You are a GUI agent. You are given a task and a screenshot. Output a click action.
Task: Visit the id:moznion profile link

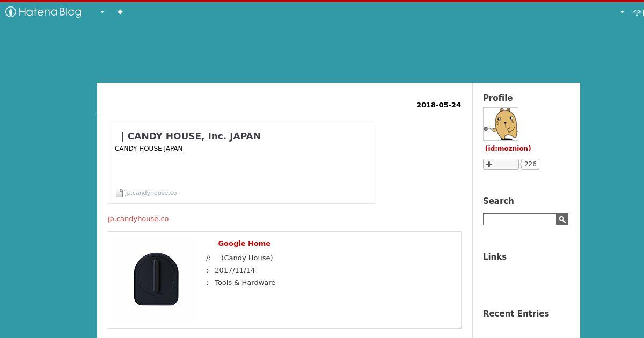[x=508, y=149]
